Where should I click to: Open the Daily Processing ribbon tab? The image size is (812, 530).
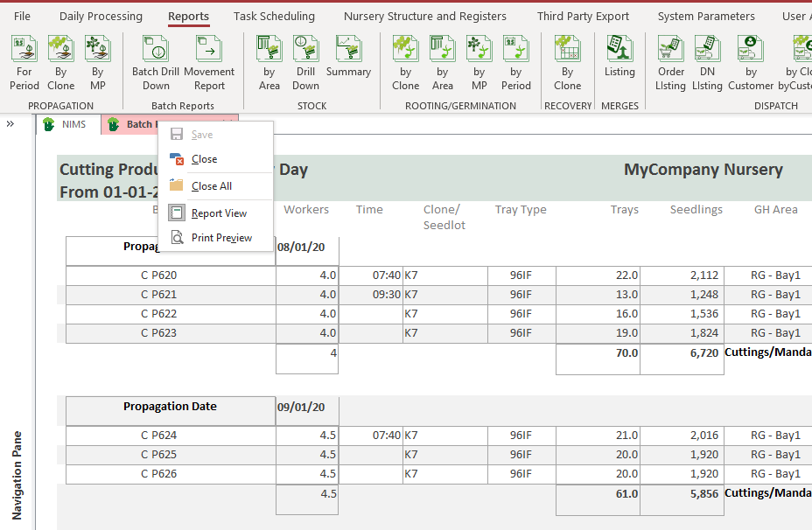(x=101, y=17)
